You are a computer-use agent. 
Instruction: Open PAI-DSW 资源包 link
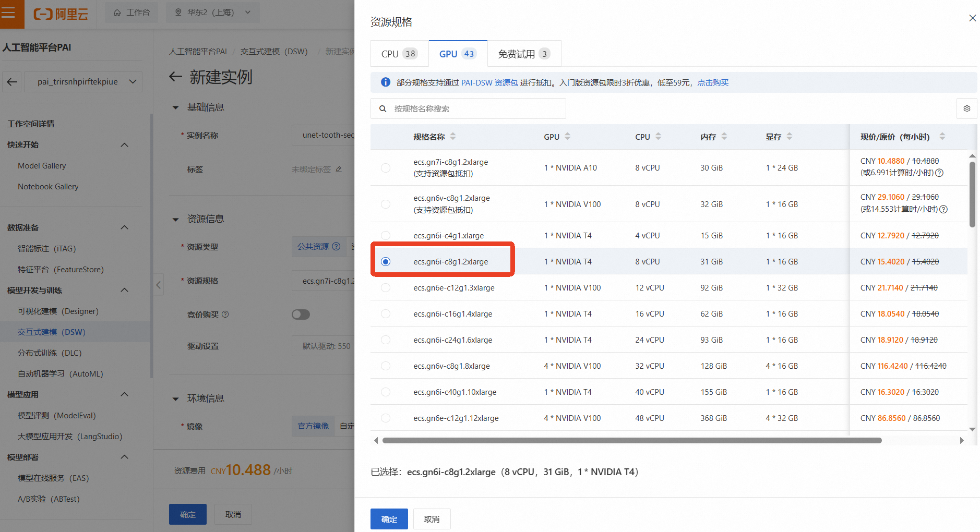(489, 82)
